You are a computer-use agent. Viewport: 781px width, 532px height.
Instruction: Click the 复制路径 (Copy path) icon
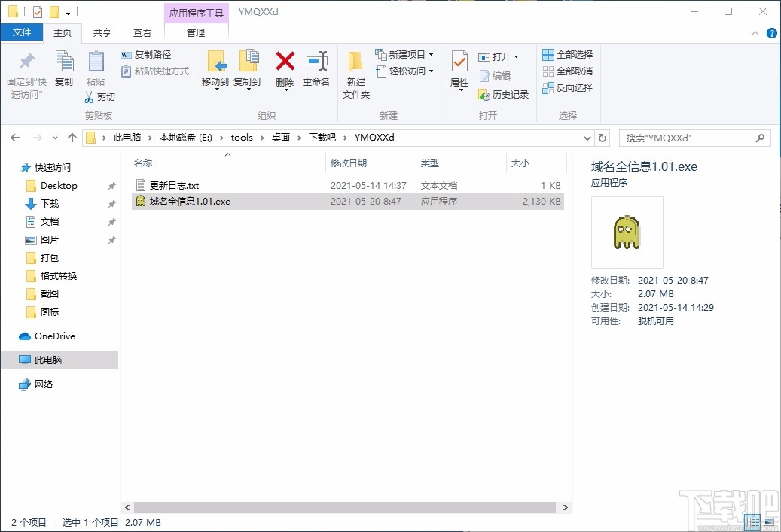pyautogui.click(x=124, y=54)
